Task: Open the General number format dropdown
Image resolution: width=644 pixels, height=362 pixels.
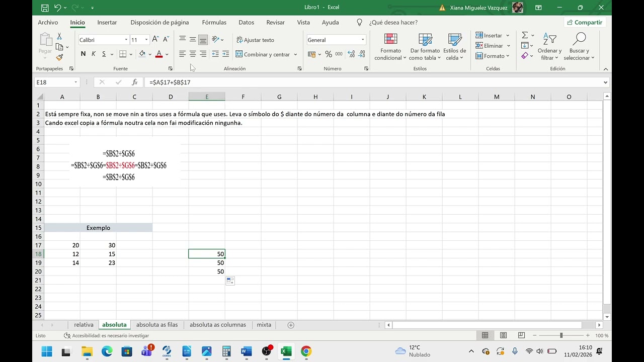Action: (x=363, y=40)
